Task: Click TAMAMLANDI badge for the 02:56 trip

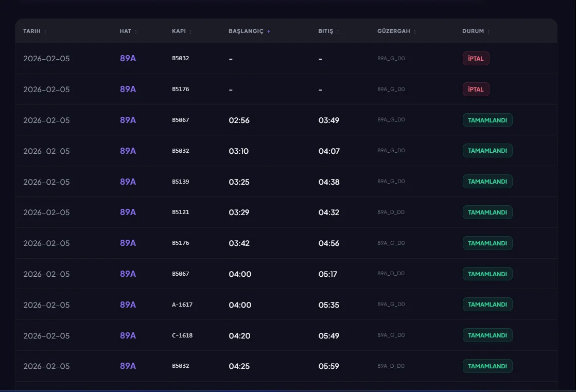Action: (487, 120)
